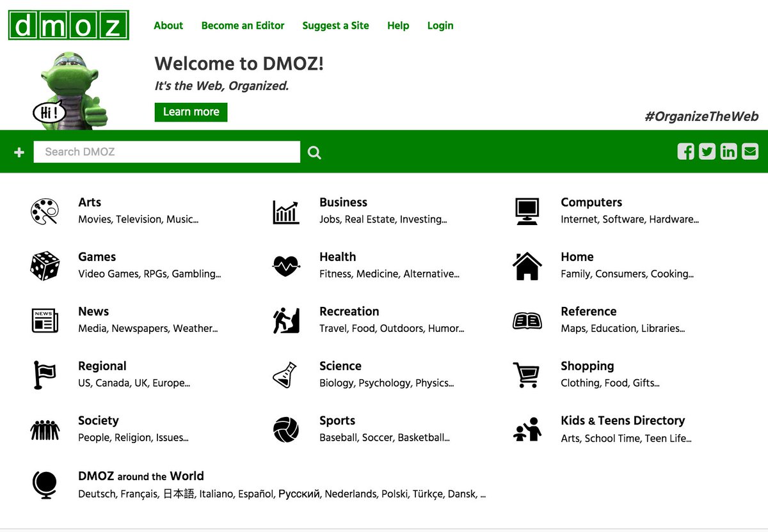Click the plus icon beside search
768x532 pixels.
(x=19, y=152)
